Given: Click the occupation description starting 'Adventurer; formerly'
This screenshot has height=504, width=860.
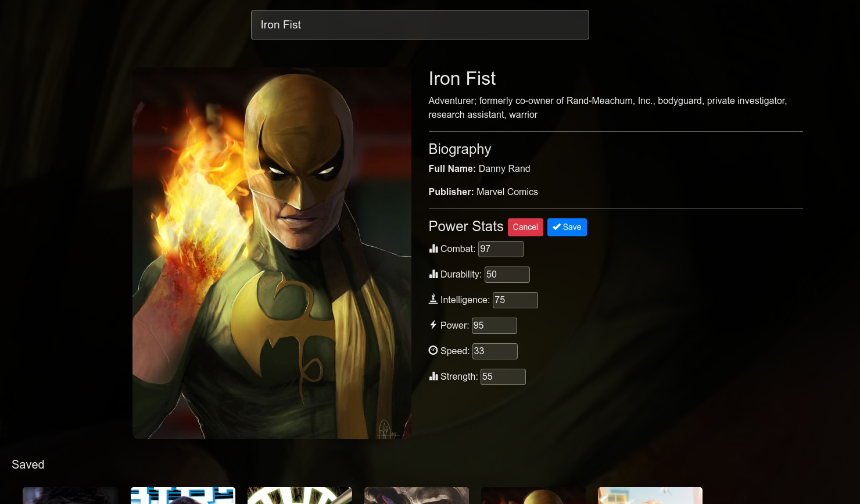Looking at the screenshot, I should (x=608, y=107).
